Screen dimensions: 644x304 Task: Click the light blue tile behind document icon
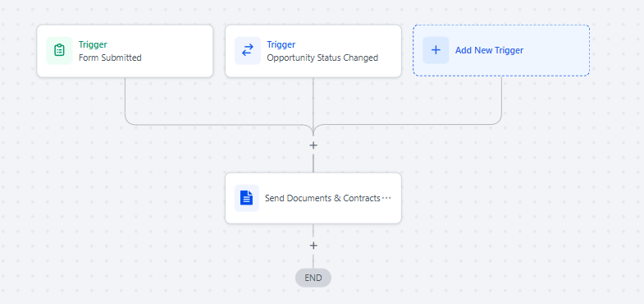246,198
